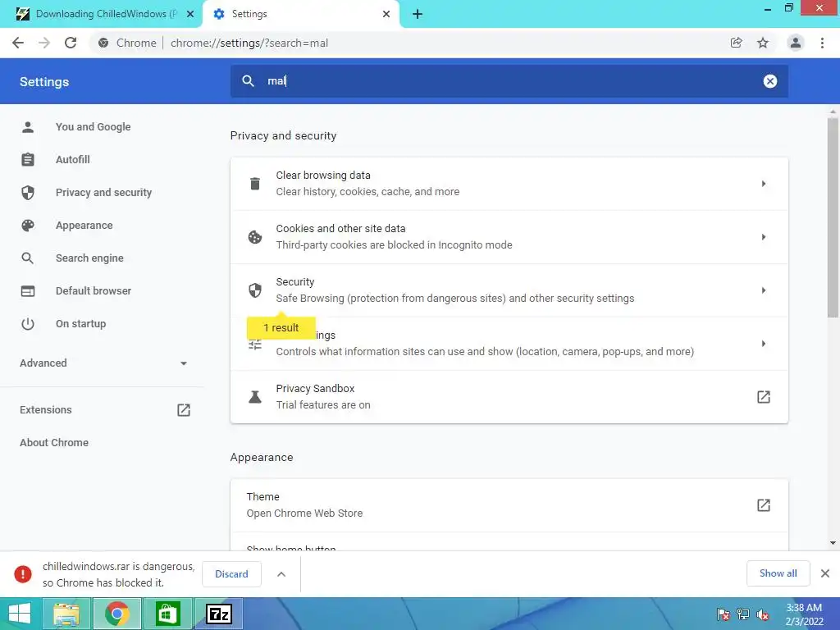
Task: Open On startup settings
Action: coord(81,323)
